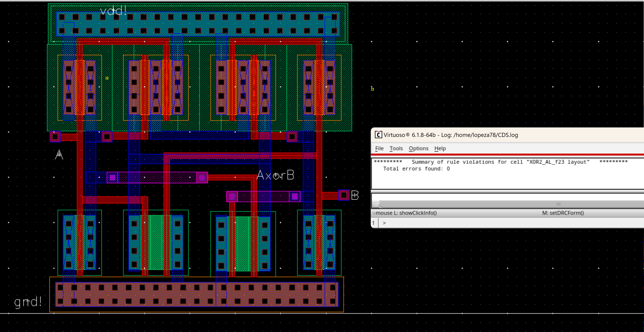Click the 'M: setDRCForm()' status text
The height and width of the screenshot is (332, 644).
(563, 213)
